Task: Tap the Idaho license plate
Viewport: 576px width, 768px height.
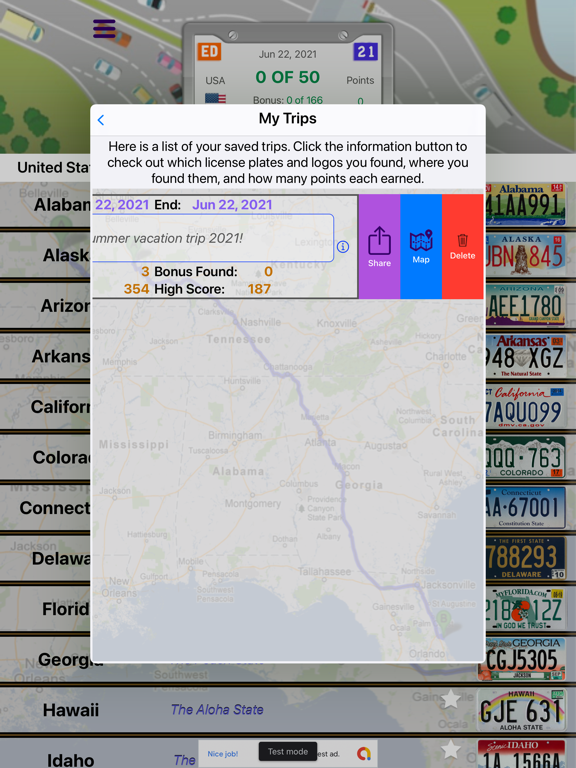Action: 522,754
